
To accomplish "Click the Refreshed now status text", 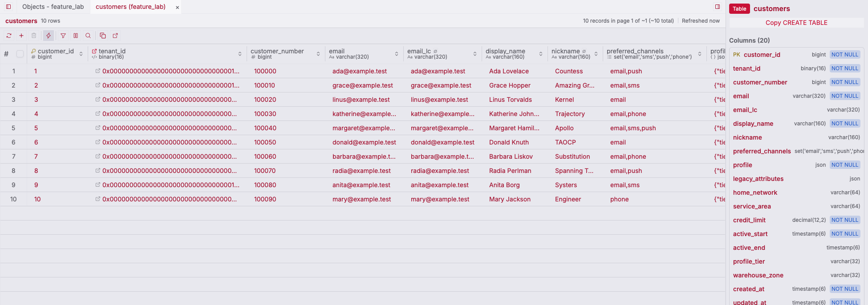I will (701, 21).
